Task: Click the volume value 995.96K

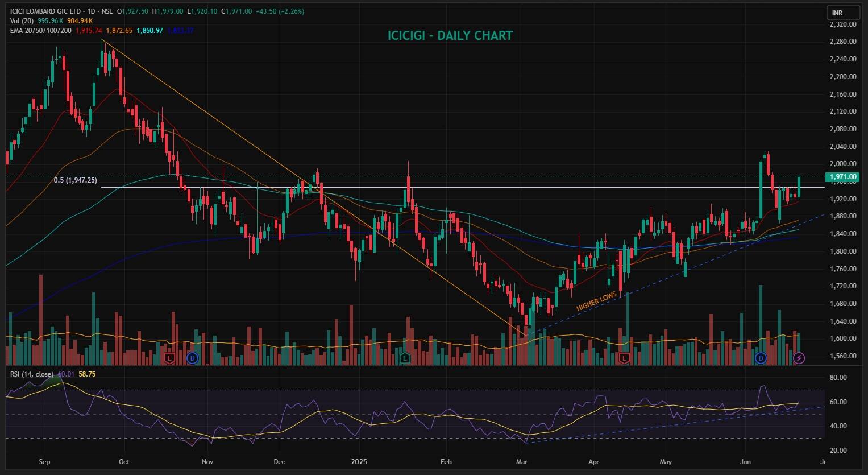Action: click(x=52, y=21)
